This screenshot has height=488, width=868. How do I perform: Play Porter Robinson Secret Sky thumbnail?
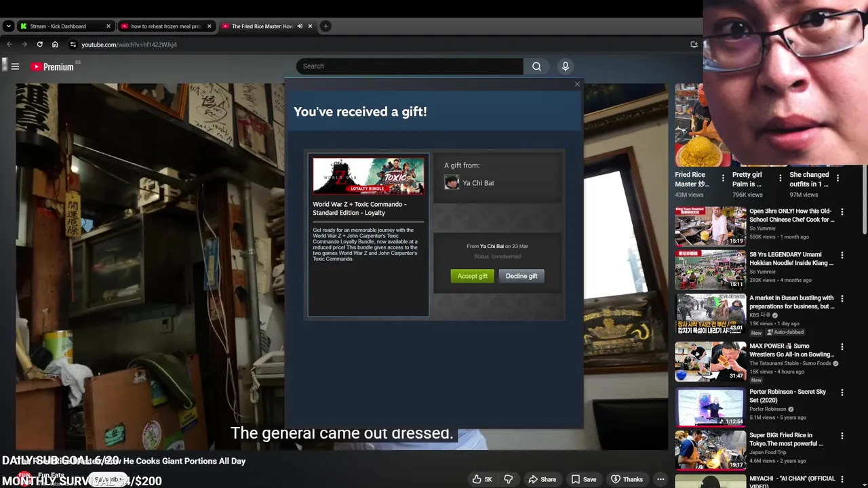710,407
